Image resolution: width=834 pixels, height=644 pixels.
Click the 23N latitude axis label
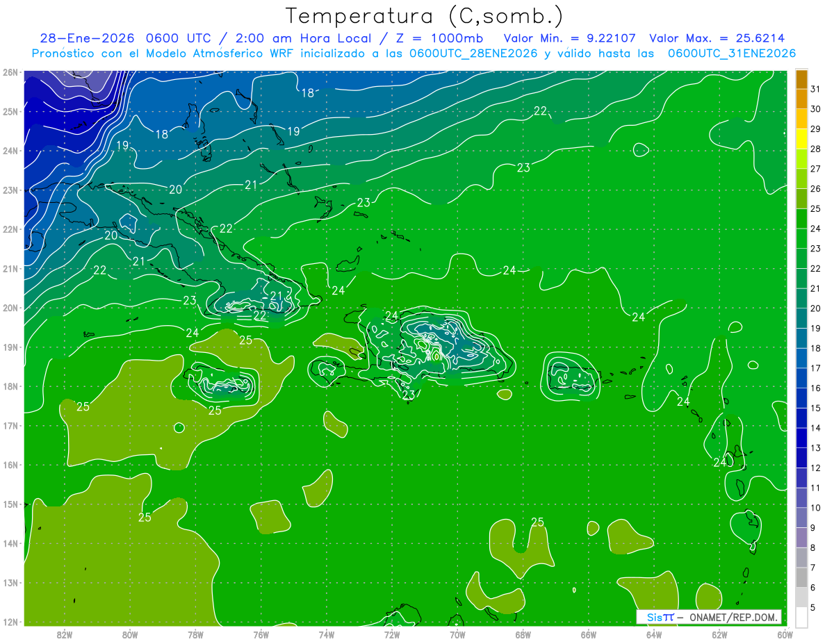point(10,190)
